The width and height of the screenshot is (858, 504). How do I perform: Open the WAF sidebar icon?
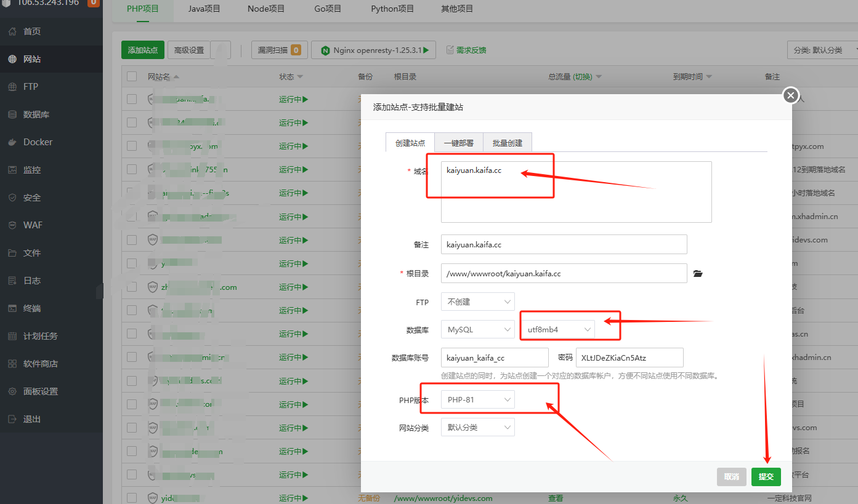12,225
